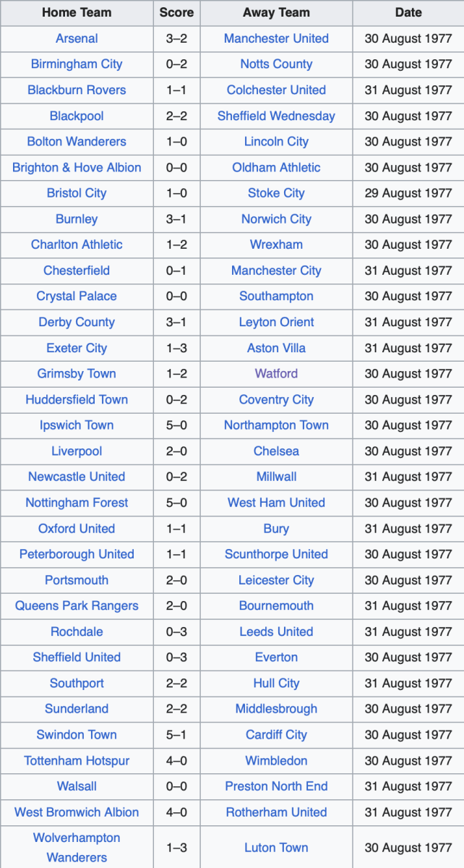Image resolution: width=464 pixels, height=868 pixels.
Task: Open Wolverhampton Wanderers link
Action: point(77,847)
